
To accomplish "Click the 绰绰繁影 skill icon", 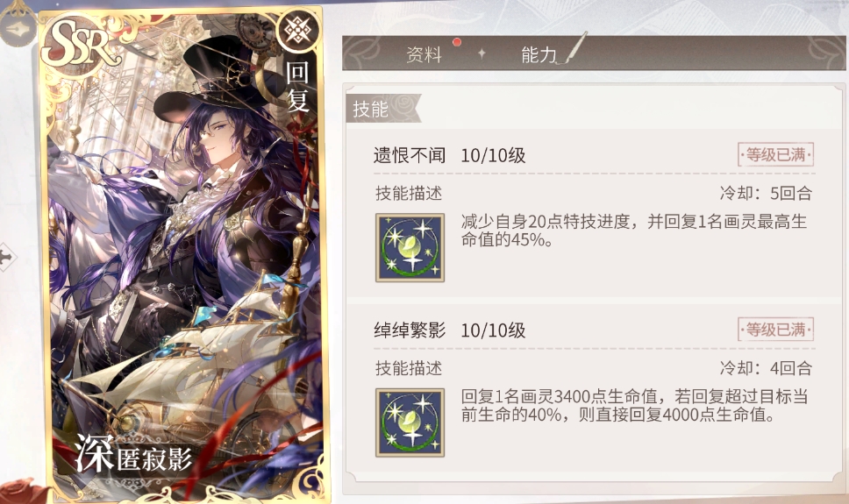I will 410,422.
